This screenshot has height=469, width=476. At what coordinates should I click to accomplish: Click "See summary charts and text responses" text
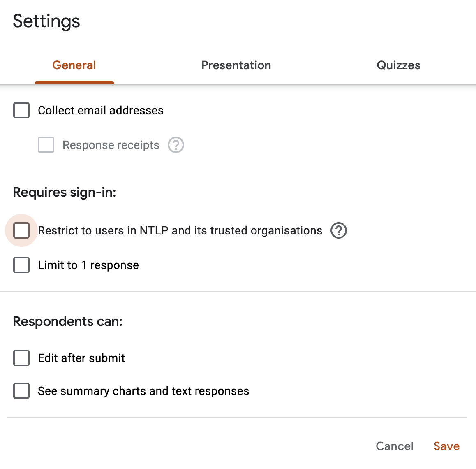tap(143, 391)
